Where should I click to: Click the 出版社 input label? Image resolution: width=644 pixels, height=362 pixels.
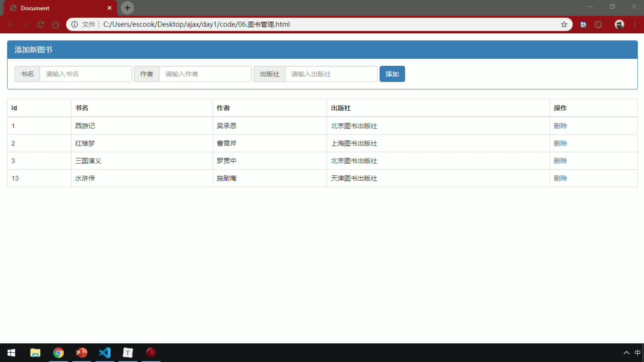click(269, 74)
